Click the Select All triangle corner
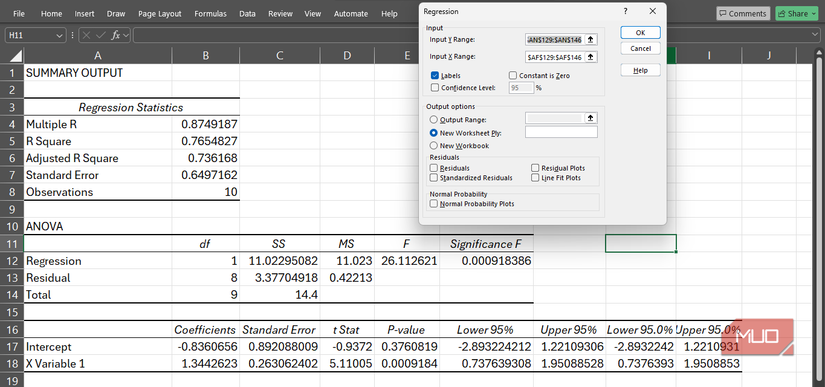The image size is (825, 387). tap(16, 55)
